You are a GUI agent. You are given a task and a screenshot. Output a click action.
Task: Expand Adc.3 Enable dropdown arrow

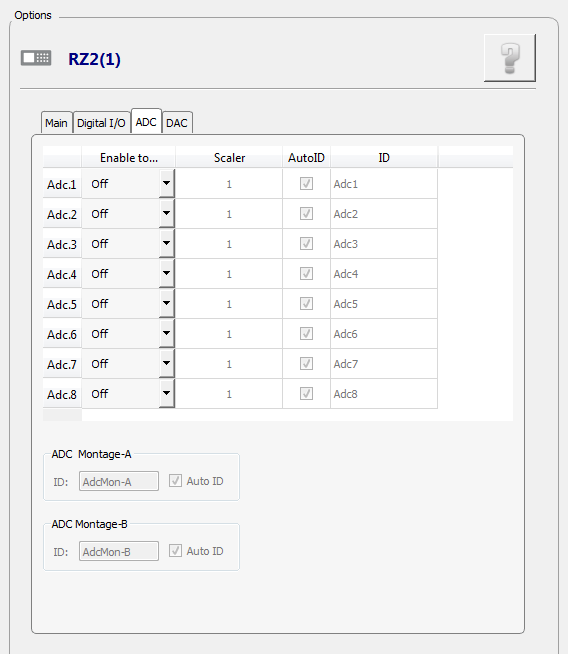(166, 243)
